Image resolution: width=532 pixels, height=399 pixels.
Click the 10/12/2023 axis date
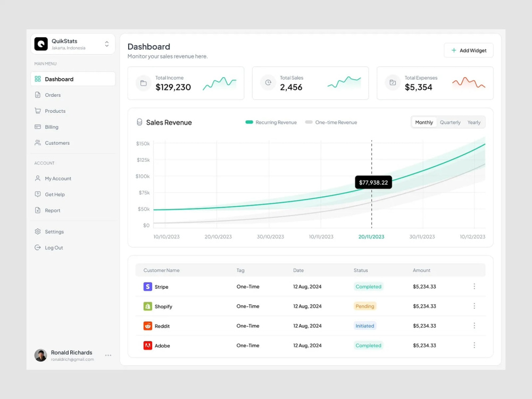(472, 237)
